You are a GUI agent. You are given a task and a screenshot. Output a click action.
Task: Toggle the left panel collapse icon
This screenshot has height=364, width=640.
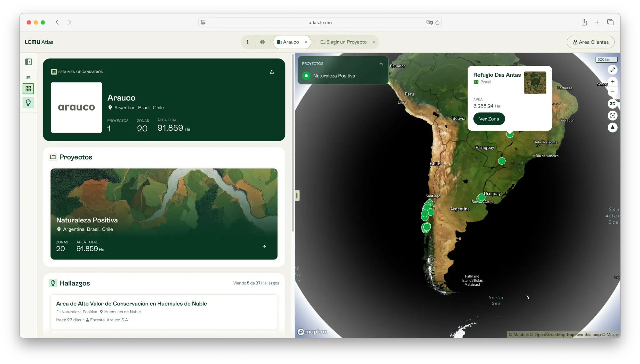click(x=28, y=62)
